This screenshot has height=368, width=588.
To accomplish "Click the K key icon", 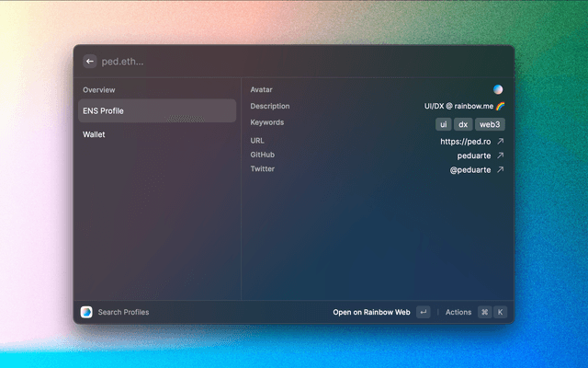I will pos(501,312).
